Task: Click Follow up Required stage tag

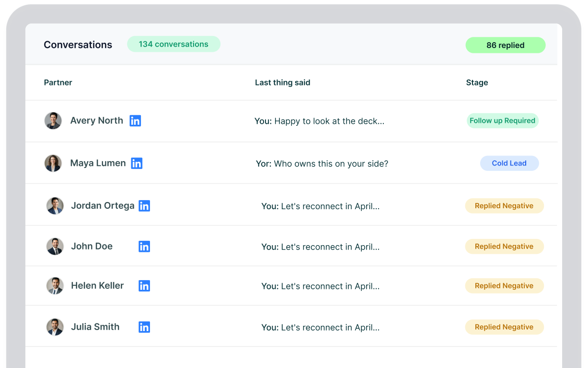Action: pos(503,121)
